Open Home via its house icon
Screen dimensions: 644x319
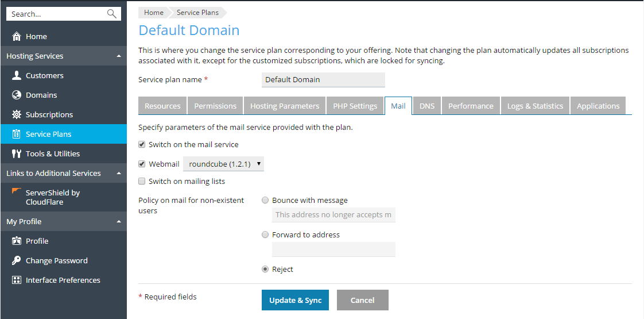click(x=17, y=37)
